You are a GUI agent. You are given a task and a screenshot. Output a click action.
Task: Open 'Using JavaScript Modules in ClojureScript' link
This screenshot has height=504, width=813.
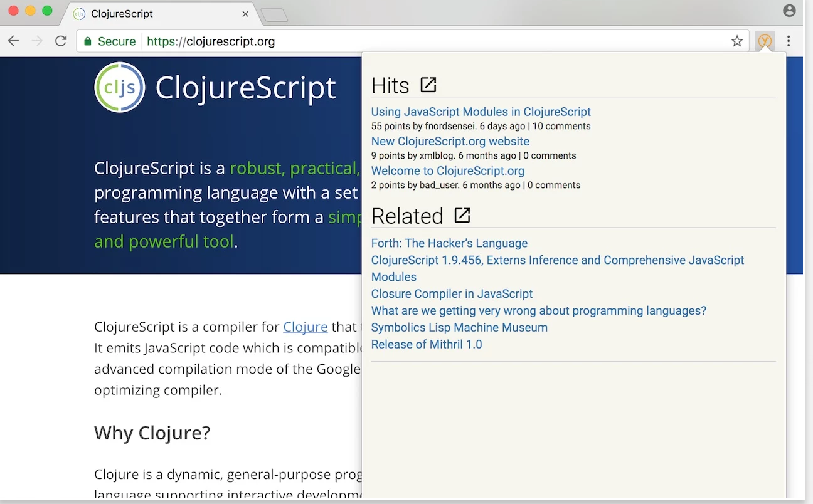[x=481, y=112]
